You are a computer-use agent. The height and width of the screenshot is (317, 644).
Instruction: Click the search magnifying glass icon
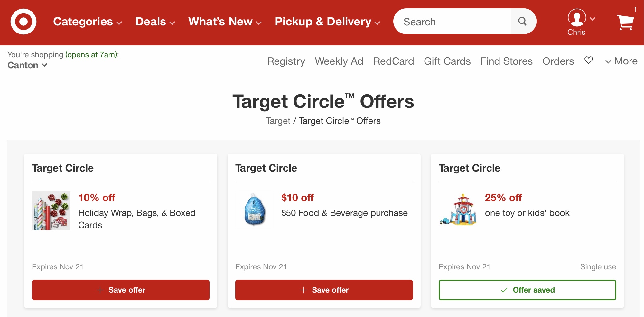(x=522, y=22)
